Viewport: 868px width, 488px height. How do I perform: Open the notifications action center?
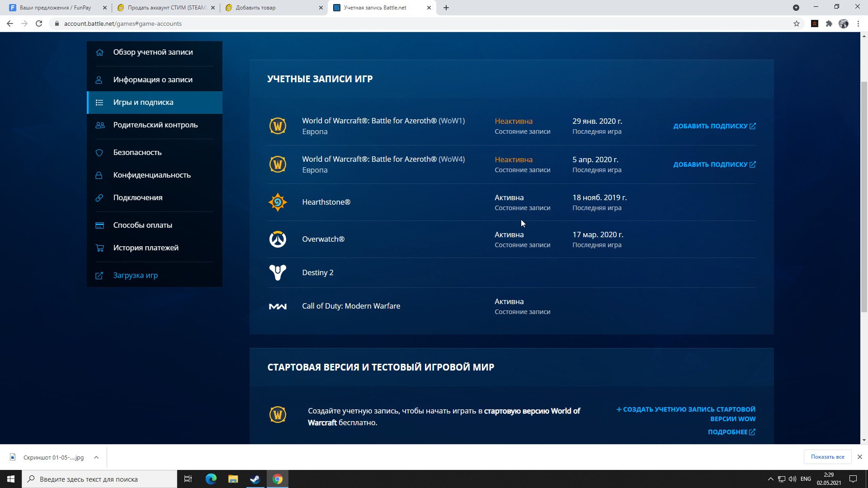coord(853,479)
